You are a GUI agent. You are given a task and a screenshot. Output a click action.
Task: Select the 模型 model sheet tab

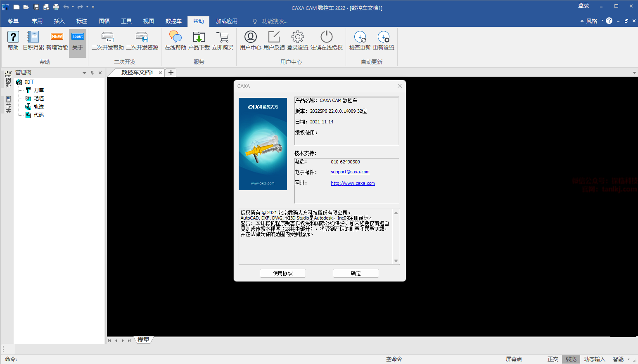pyautogui.click(x=143, y=340)
